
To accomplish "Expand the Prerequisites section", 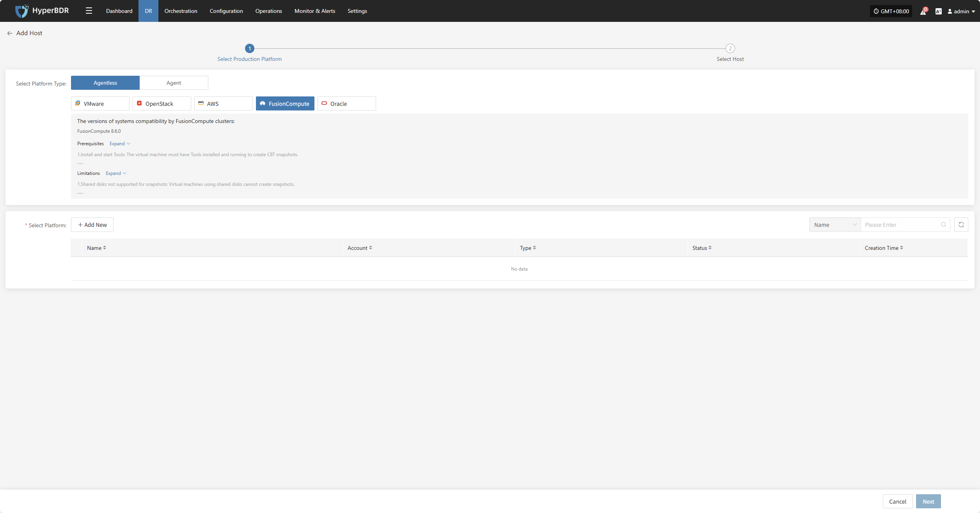I will [120, 144].
